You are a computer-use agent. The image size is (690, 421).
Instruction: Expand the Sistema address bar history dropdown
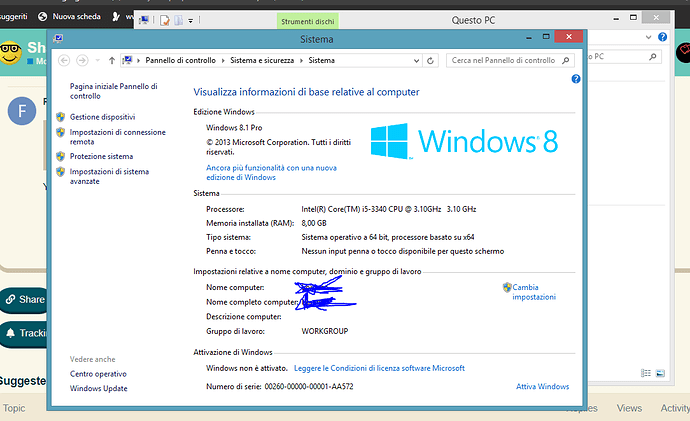[416, 61]
